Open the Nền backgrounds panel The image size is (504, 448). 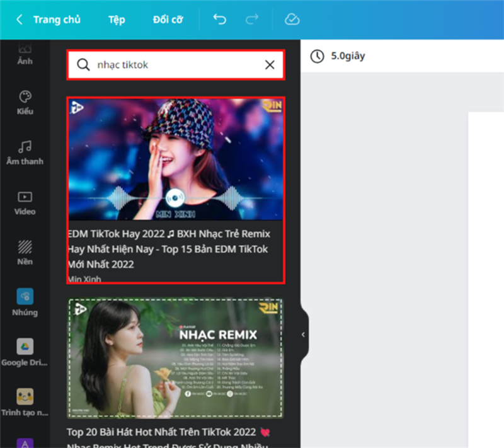(24, 252)
